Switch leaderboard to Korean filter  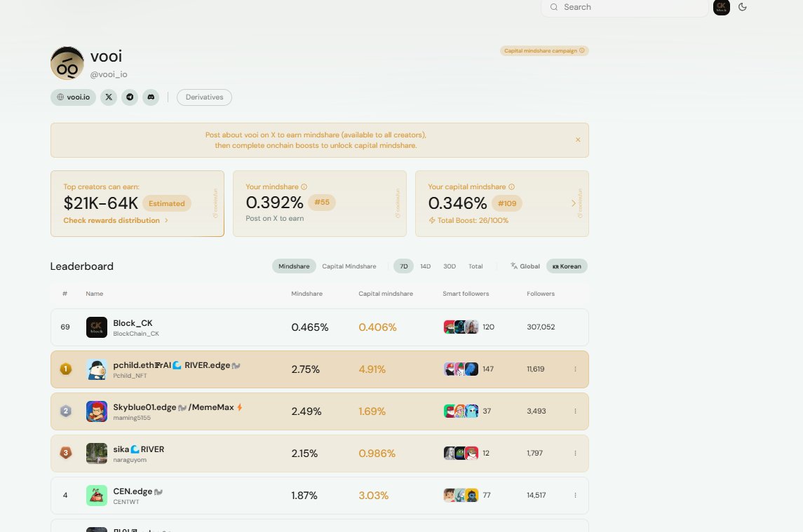click(x=567, y=266)
